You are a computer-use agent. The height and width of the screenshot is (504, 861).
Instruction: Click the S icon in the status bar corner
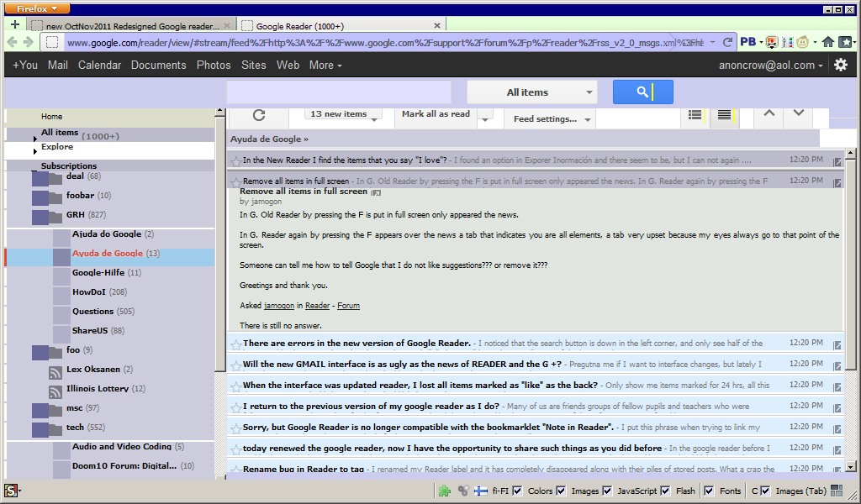(x=11, y=491)
